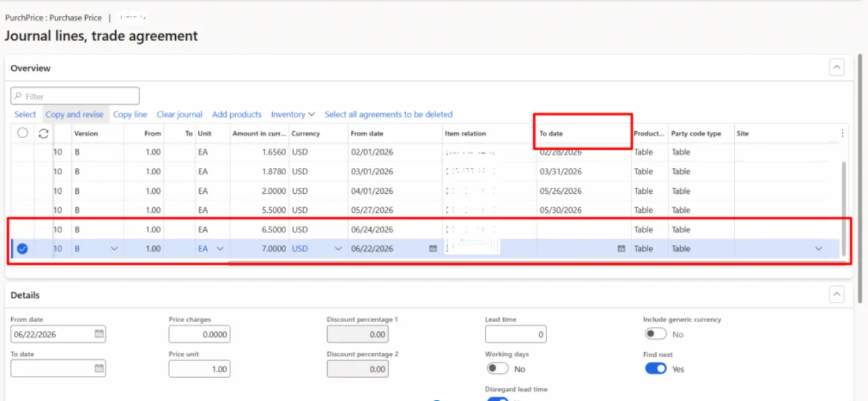Screen dimensions: 868x401
Task: Open calendar picker in selected row To date cell
Action: click(622, 249)
